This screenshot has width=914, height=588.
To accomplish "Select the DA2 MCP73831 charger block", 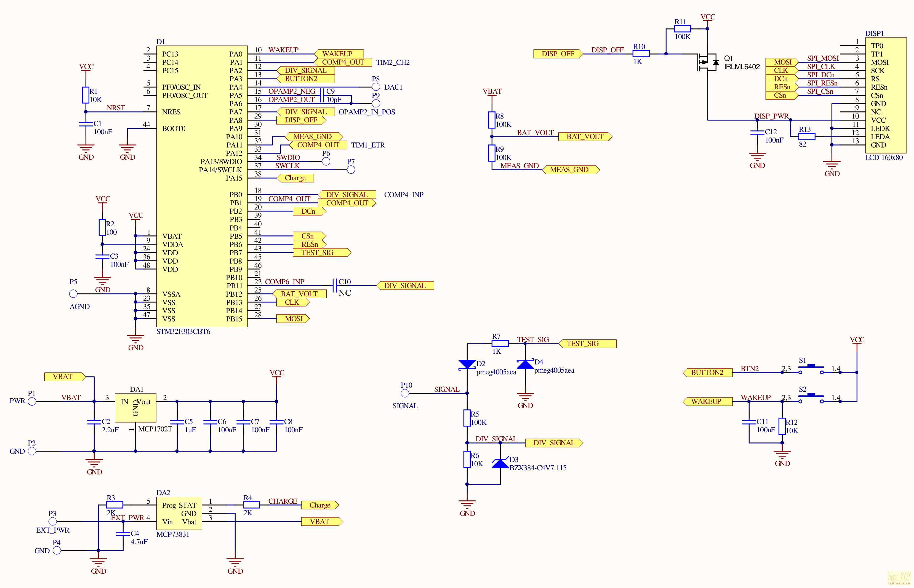I will pos(179,513).
